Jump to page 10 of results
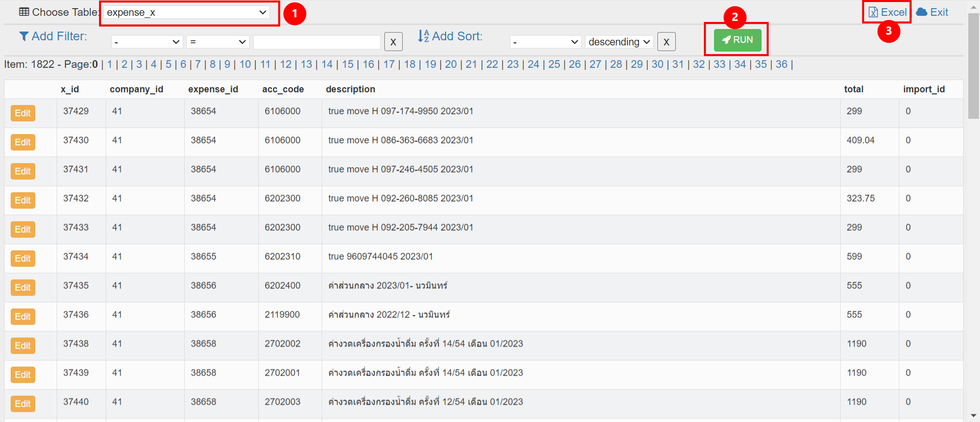The image size is (980, 422). (246, 64)
